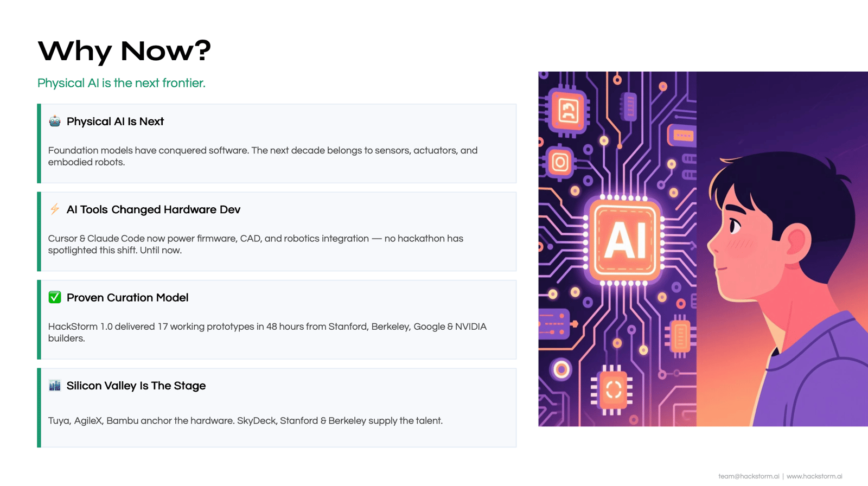
Task: Select the "Why Now?" slide title
Action: (x=124, y=50)
